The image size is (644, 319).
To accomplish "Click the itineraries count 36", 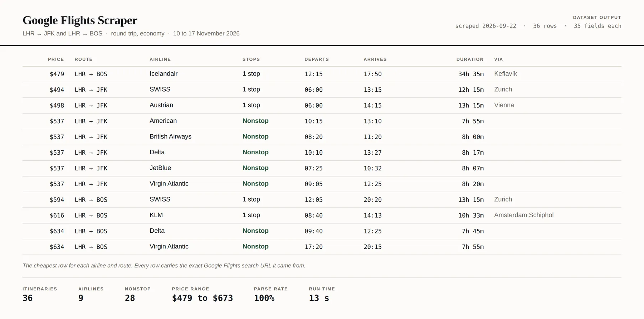I will coord(28,298).
